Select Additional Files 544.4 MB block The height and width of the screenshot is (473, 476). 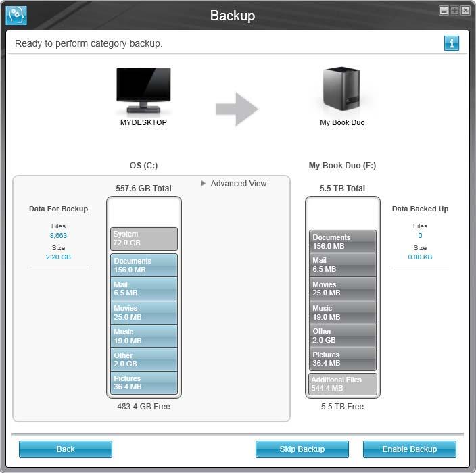pos(342,384)
